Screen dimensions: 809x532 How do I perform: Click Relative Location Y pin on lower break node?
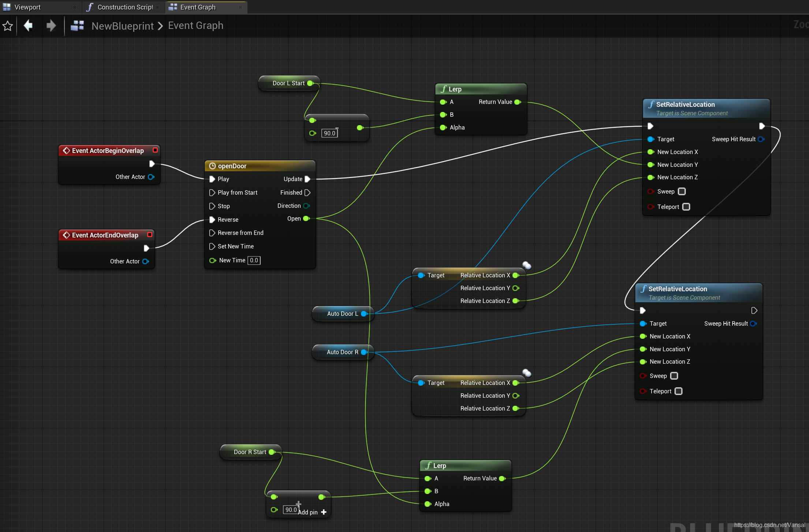[516, 396]
